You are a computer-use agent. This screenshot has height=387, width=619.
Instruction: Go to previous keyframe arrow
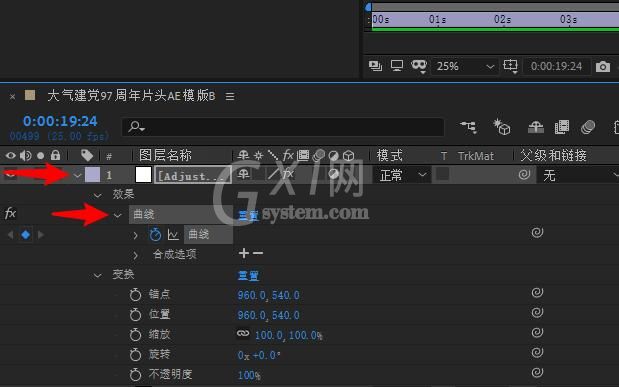point(11,235)
